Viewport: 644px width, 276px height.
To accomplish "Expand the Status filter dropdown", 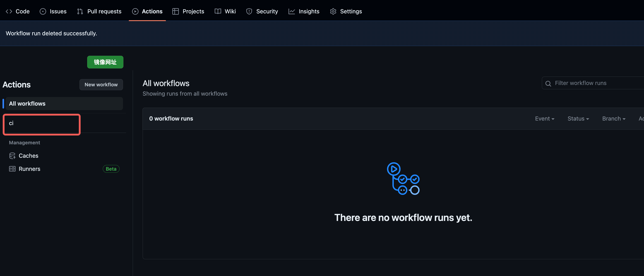I will pos(578,119).
